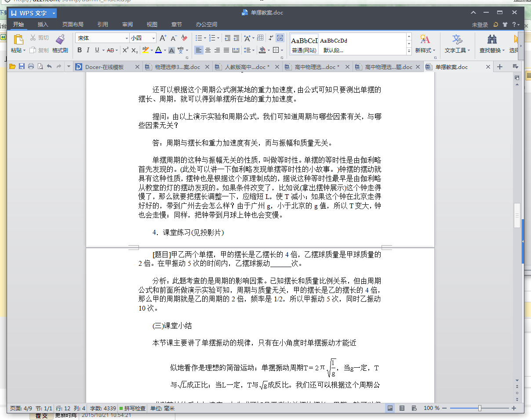
Task: Apply distributed alignment
Action: (236, 50)
